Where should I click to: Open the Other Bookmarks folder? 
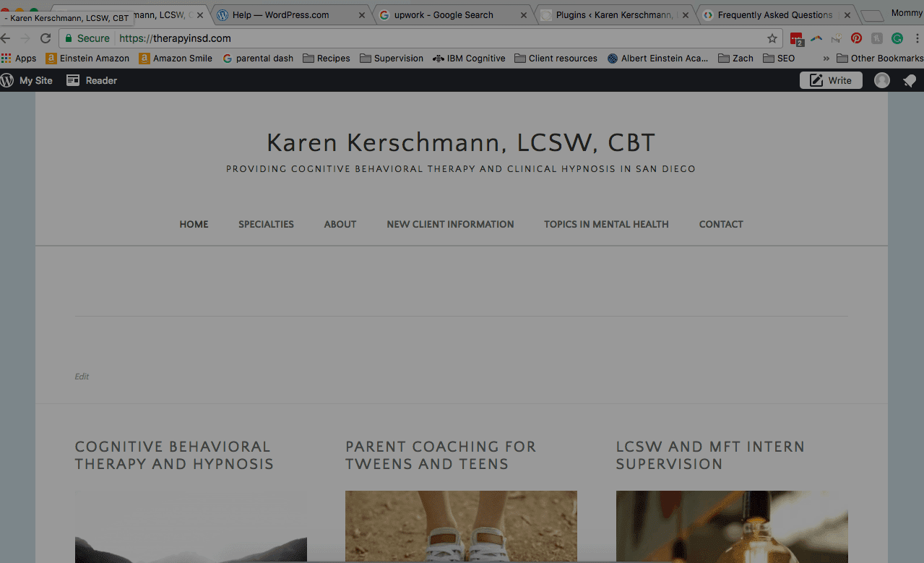click(x=880, y=59)
